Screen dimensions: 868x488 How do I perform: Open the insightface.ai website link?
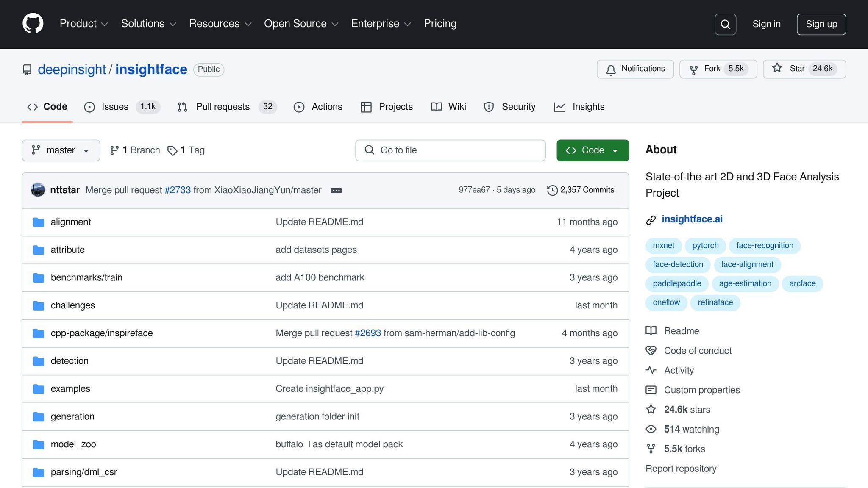(x=692, y=219)
